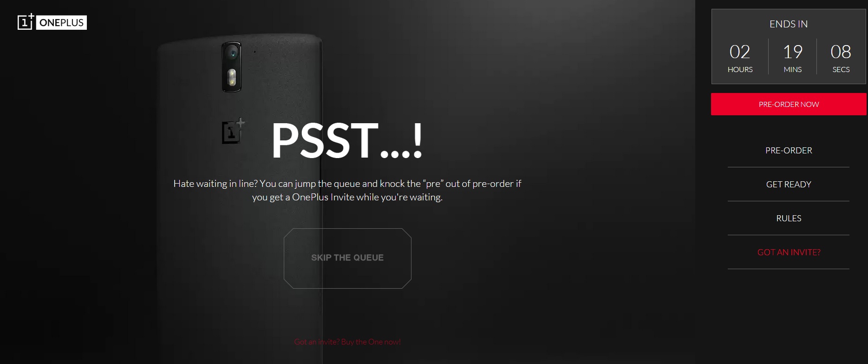Click the large PSST...! headline
This screenshot has width=868, height=364.
(x=347, y=140)
